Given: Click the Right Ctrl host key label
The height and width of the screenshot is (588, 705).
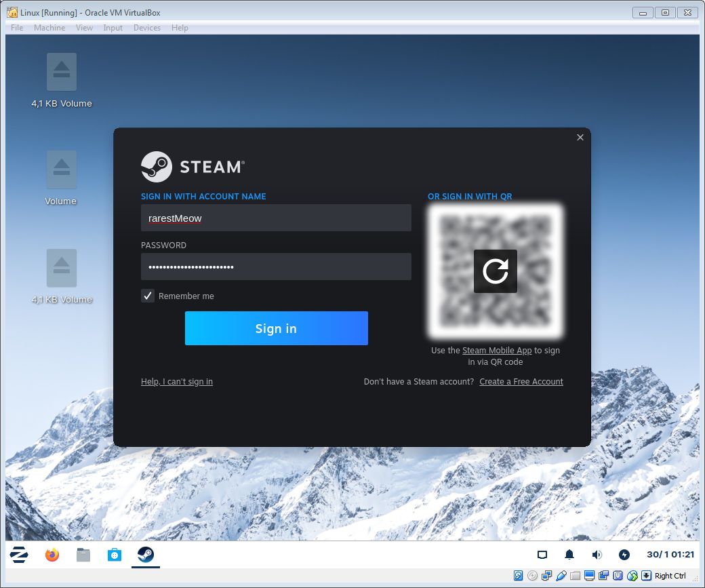Looking at the screenshot, I should pos(670,576).
